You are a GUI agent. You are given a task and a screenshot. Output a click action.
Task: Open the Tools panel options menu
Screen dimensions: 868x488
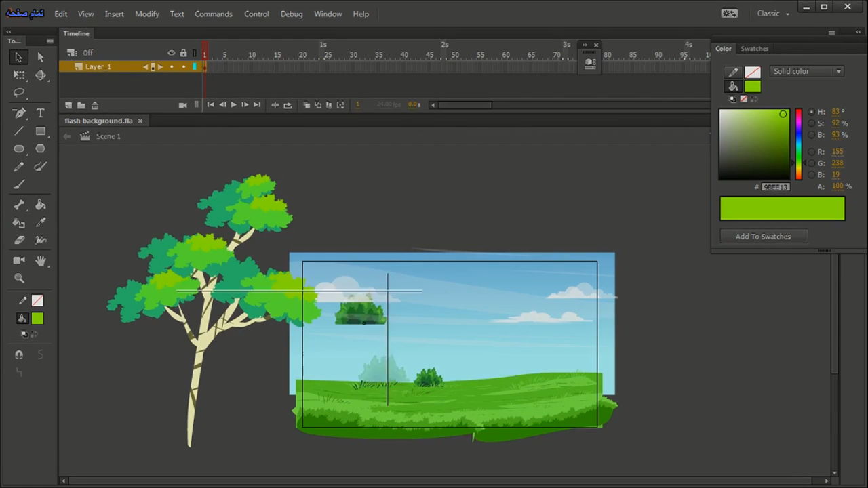point(50,41)
